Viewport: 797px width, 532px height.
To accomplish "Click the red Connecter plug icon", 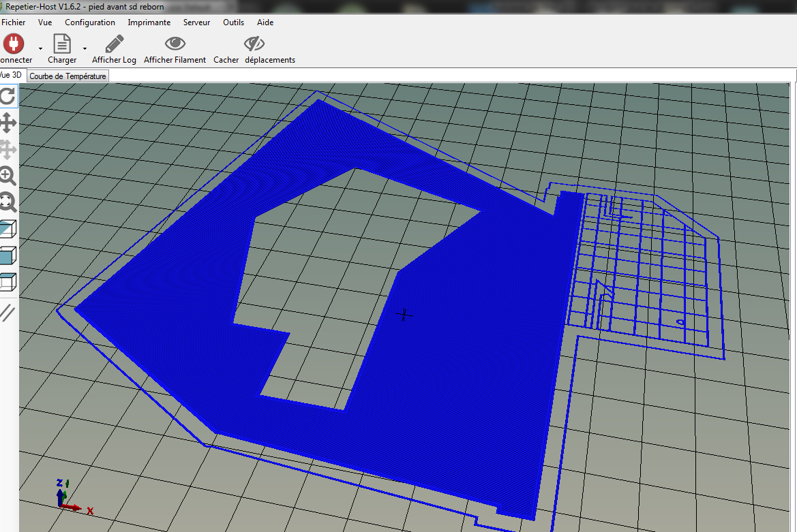I will pyautogui.click(x=14, y=44).
